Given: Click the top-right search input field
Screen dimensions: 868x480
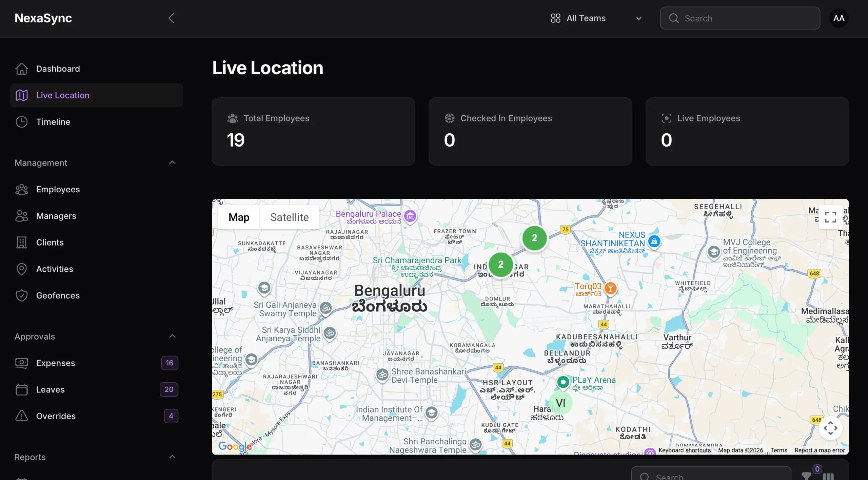Looking at the screenshot, I should (739, 18).
